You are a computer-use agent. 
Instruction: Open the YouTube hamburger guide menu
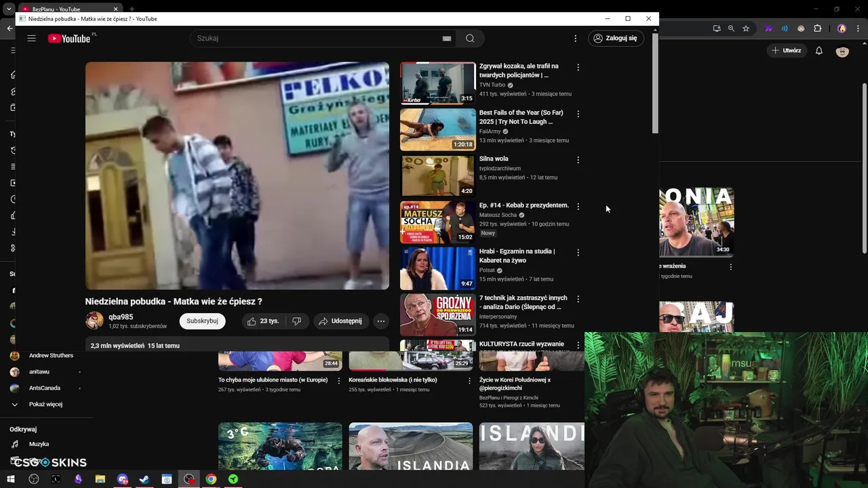tap(31, 39)
